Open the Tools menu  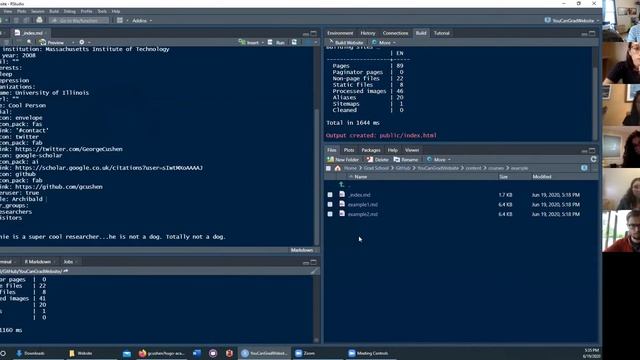tap(102, 11)
